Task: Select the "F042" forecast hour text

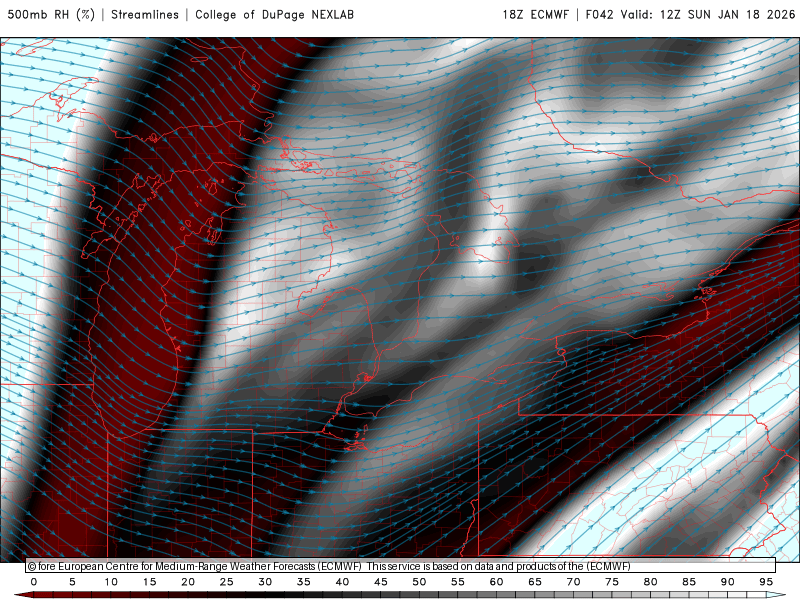Action: click(599, 14)
